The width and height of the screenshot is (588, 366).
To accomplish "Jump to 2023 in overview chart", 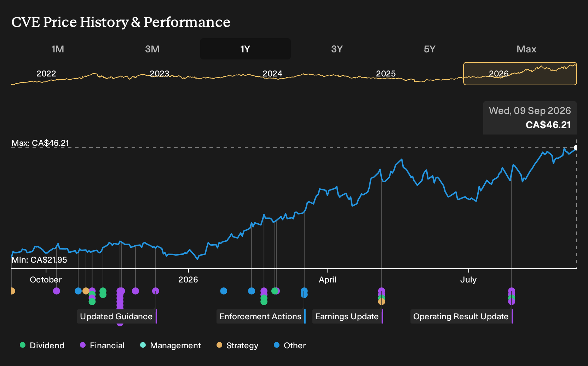I will tap(160, 74).
